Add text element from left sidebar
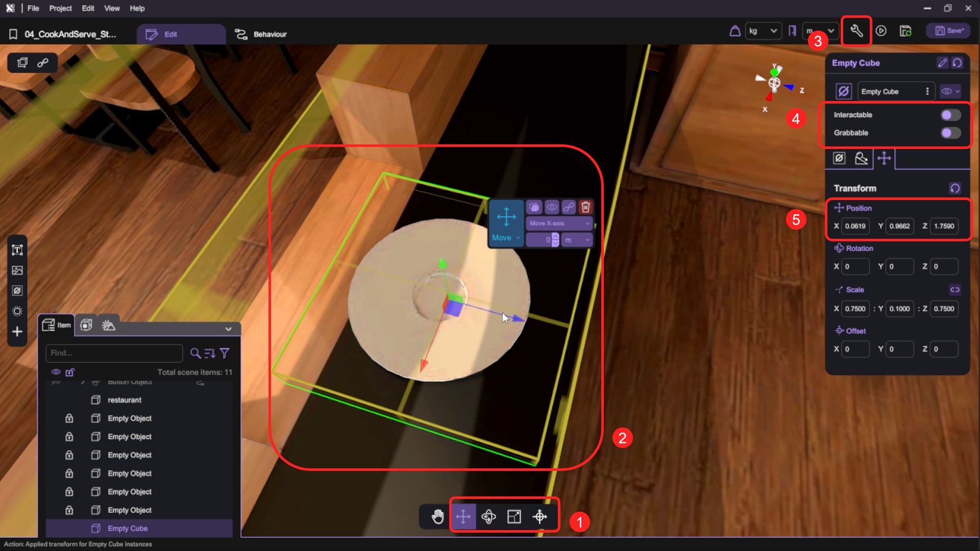The image size is (980, 551). click(x=17, y=250)
